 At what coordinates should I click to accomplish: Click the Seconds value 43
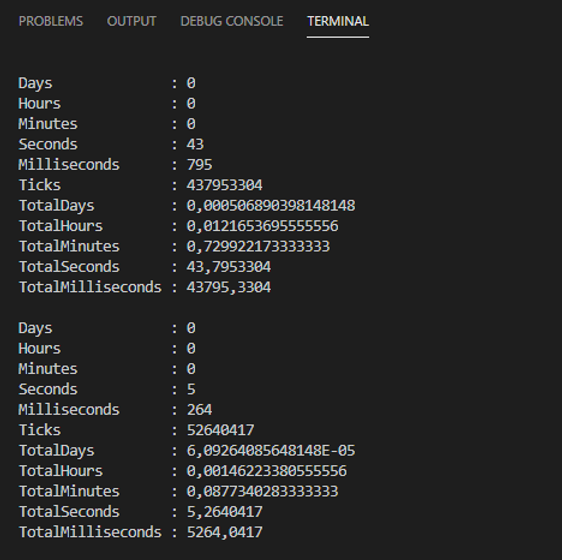click(x=195, y=144)
